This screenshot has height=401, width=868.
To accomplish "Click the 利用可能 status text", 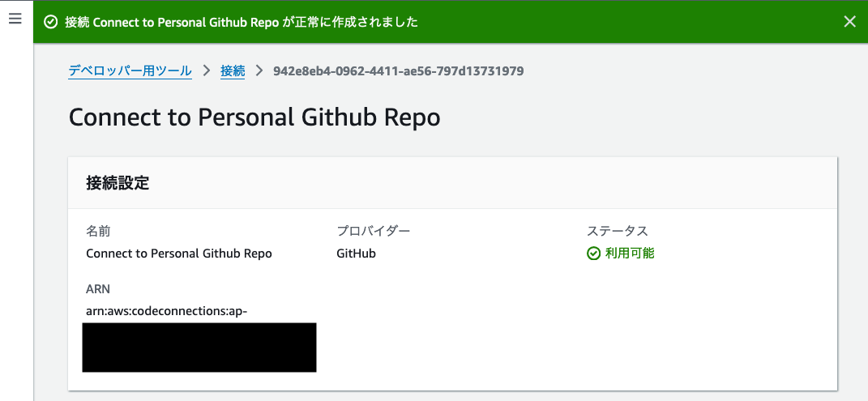I will click(x=630, y=254).
